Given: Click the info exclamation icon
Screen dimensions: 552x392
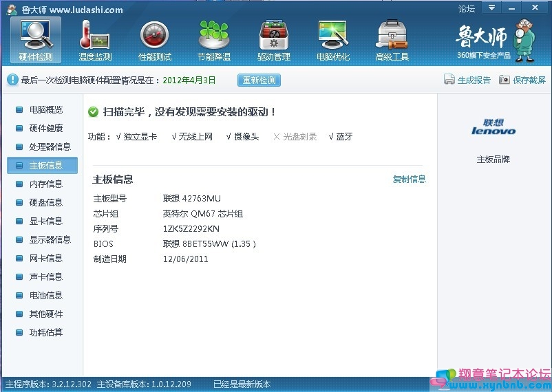Looking at the screenshot, I should 12,80.
